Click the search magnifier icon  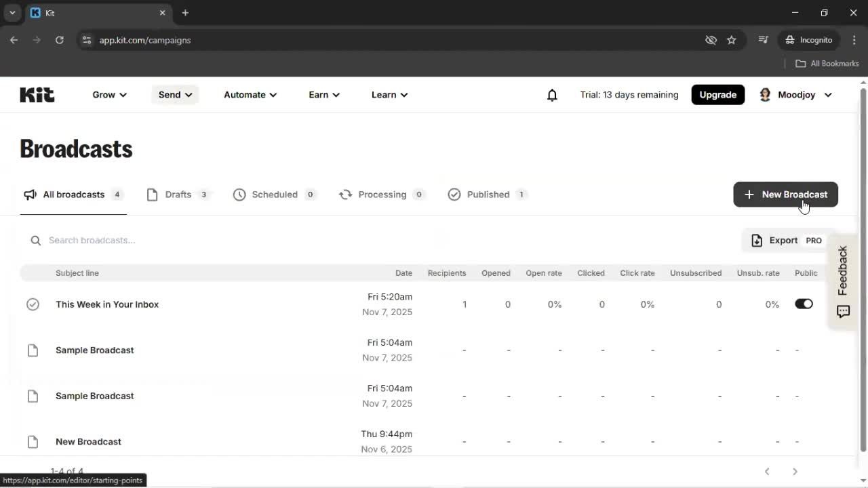point(35,240)
